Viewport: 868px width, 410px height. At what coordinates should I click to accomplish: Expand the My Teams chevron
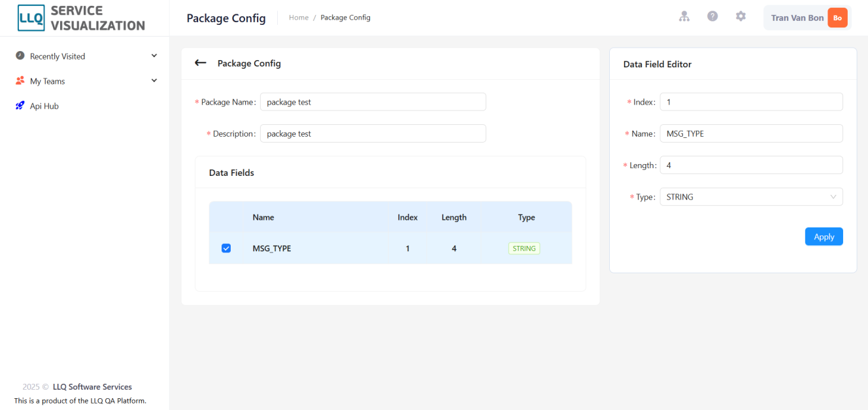click(154, 80)
